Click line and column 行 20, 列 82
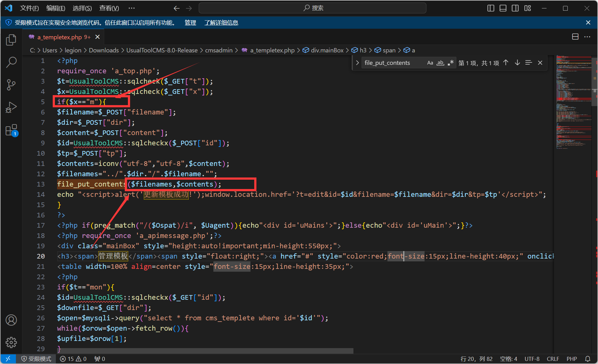This screenshot has width=598, height=364. pyautogui.click(x=476, y=359)
